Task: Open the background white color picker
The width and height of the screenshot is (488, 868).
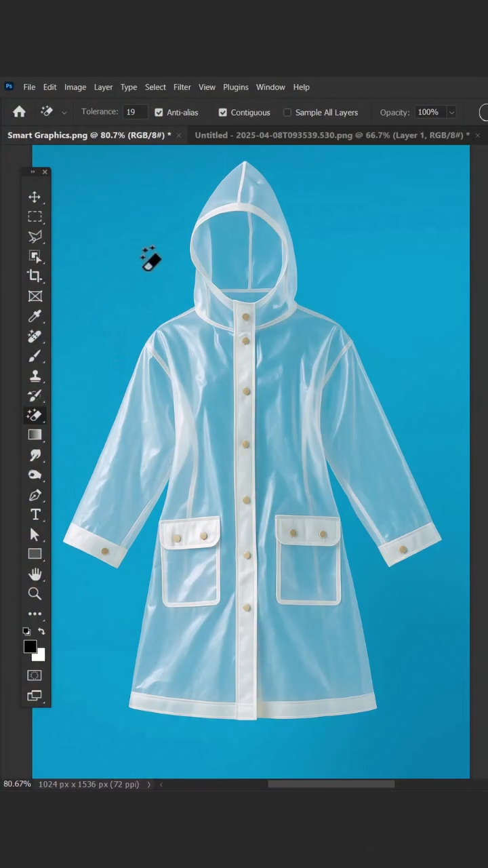Action: tap(40, 656)
